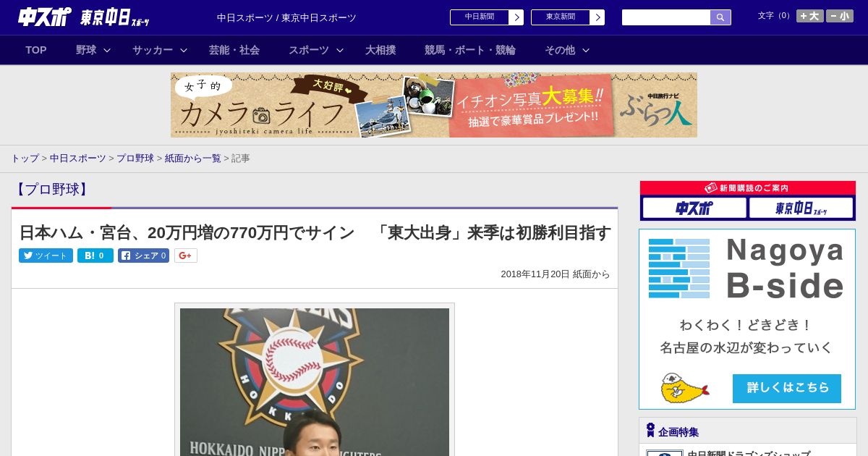Click the 東京中日スポーツ logo in header

coord(115,17)
